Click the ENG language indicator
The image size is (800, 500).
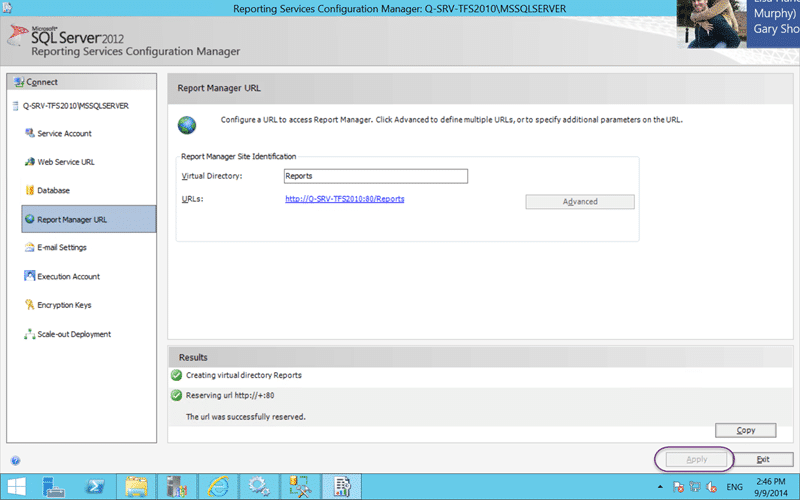pos(734,487)
